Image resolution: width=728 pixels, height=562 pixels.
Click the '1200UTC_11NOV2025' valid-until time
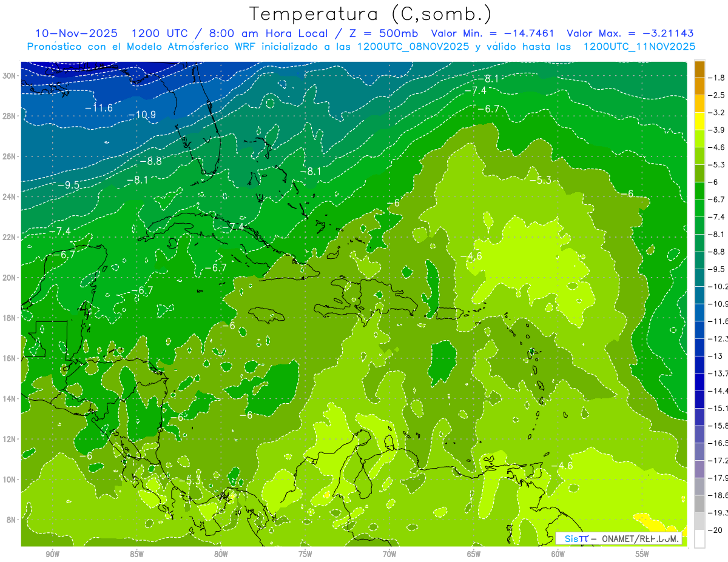(x=639, y=46)
